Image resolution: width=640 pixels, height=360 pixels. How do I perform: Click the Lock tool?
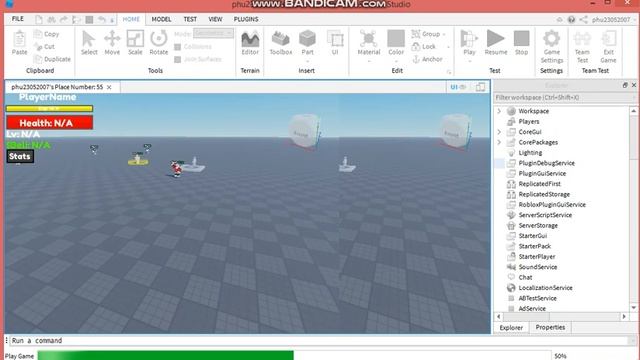click(424, 47)
